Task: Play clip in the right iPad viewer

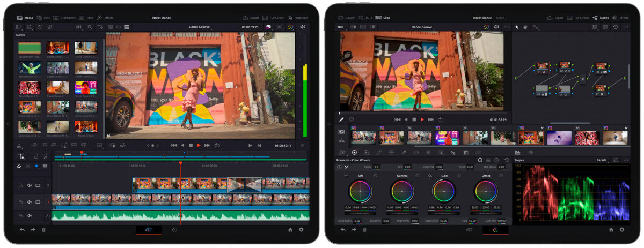Action: [422, 119]
